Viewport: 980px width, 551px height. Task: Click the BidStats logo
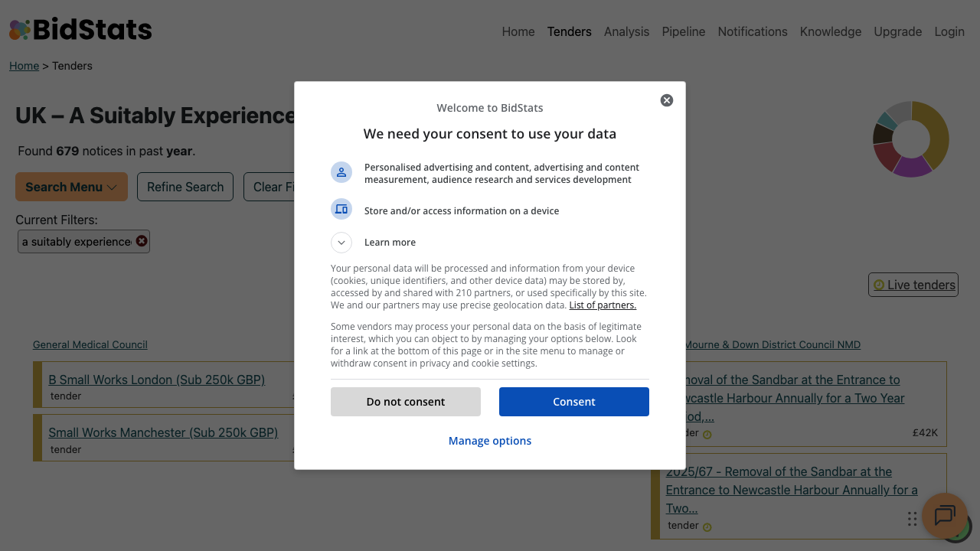80,30
